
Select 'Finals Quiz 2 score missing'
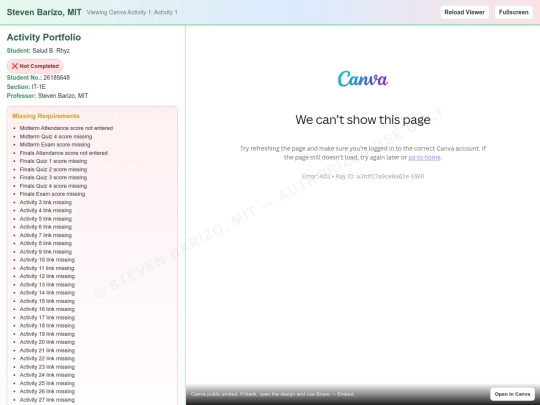click(53, 169)
